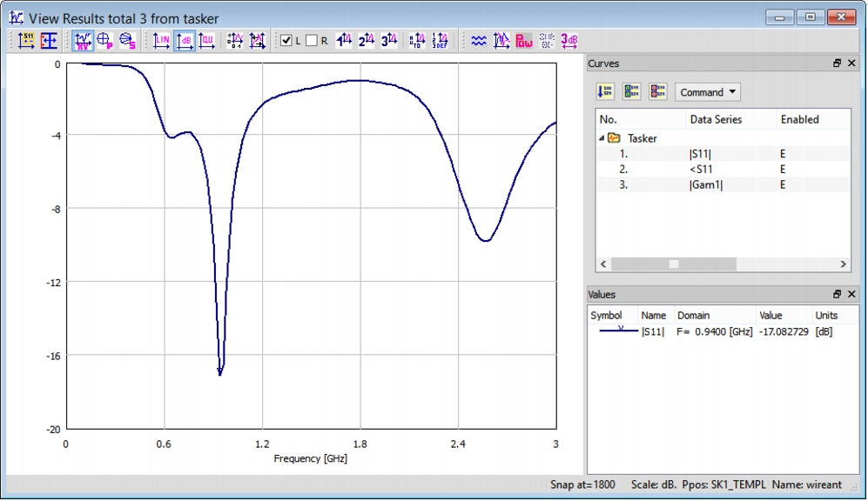
Task: Click 'Scale: dB.' in the status bar
Action: 654,485
